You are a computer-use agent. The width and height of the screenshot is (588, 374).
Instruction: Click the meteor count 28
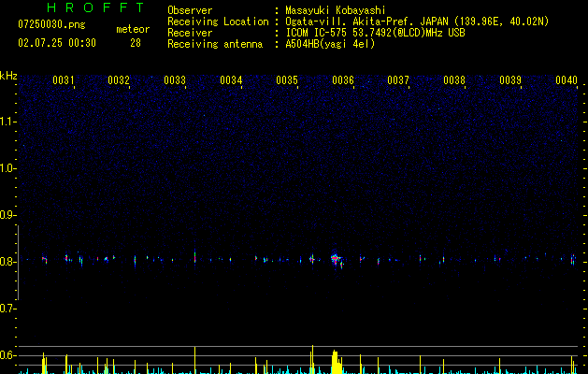pos(136,43)
